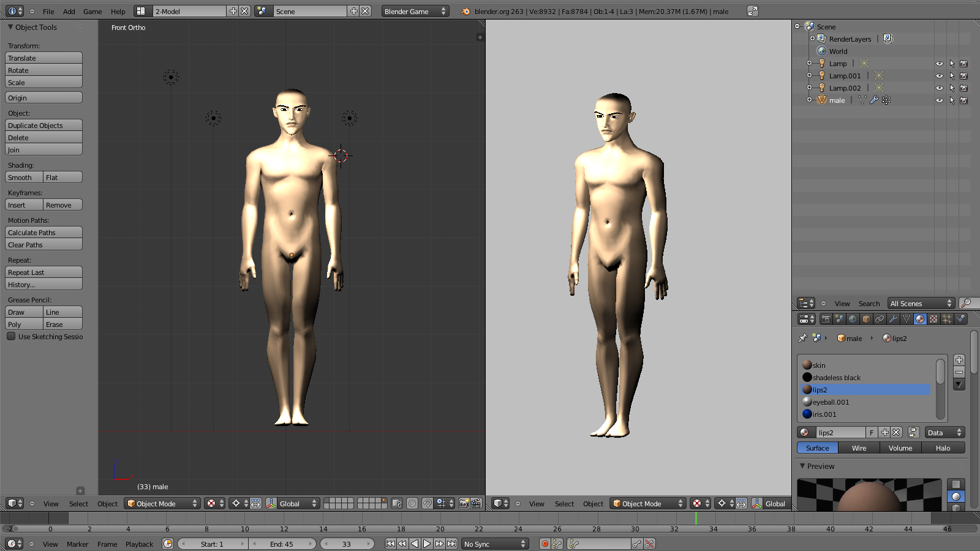Expand the Lamp.002 tree item

[809, 88]
